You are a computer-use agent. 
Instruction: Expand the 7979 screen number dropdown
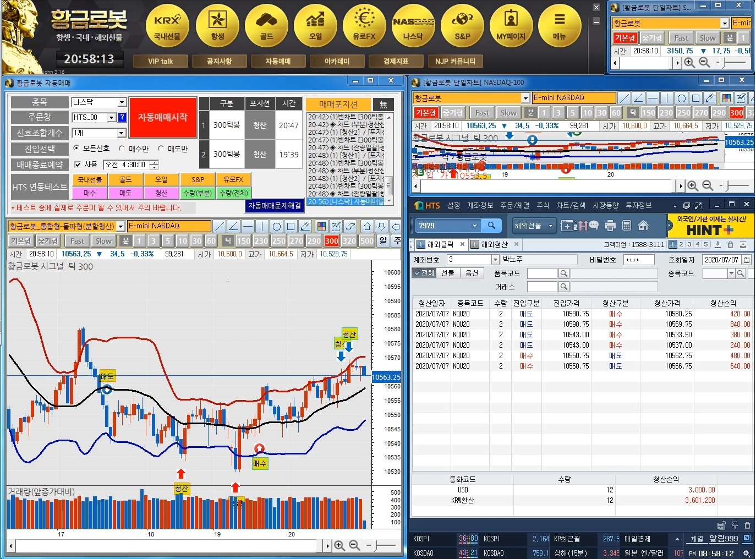pyautogui.click(x=474, y=226)
